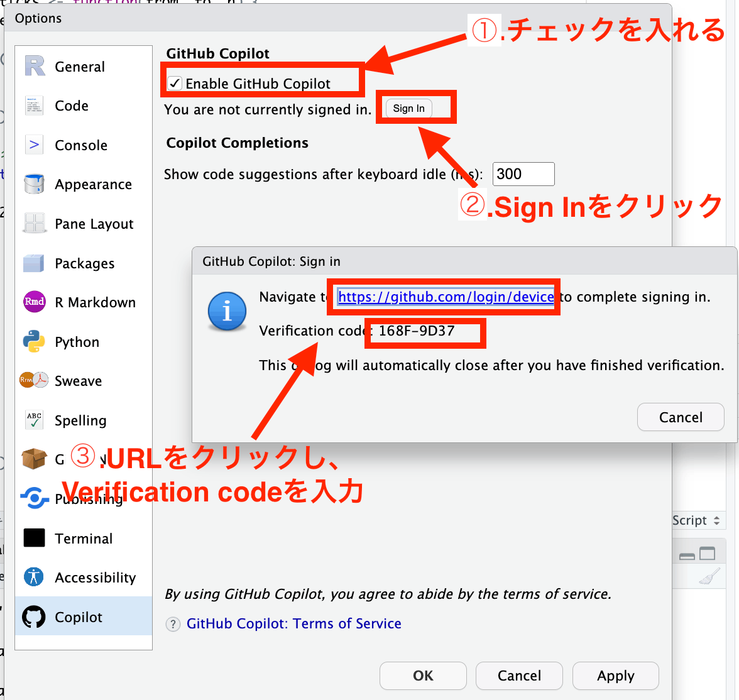Choose the Appearance paint bucket icon
The height and width of the screenshot is (700, 739).
point(35,184)
